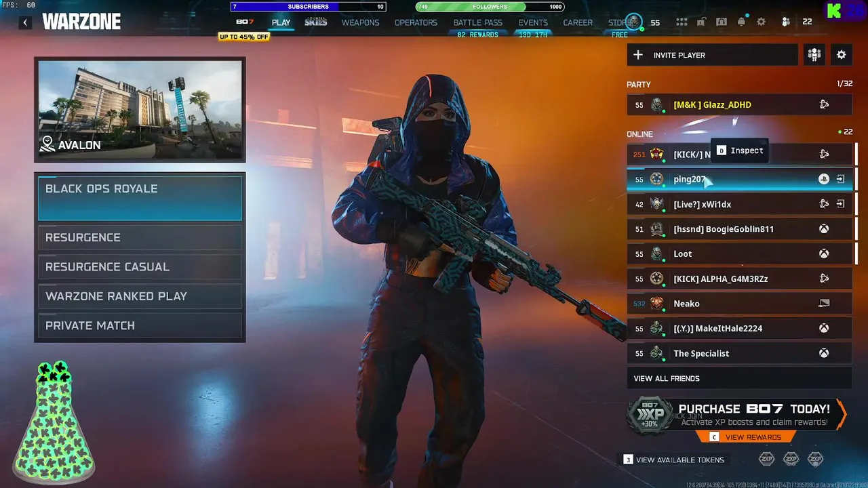Viewport: 868px width, 488px height.
Task: Click the SUBSCRIBERS progress bar
Action: click(309, 7)
